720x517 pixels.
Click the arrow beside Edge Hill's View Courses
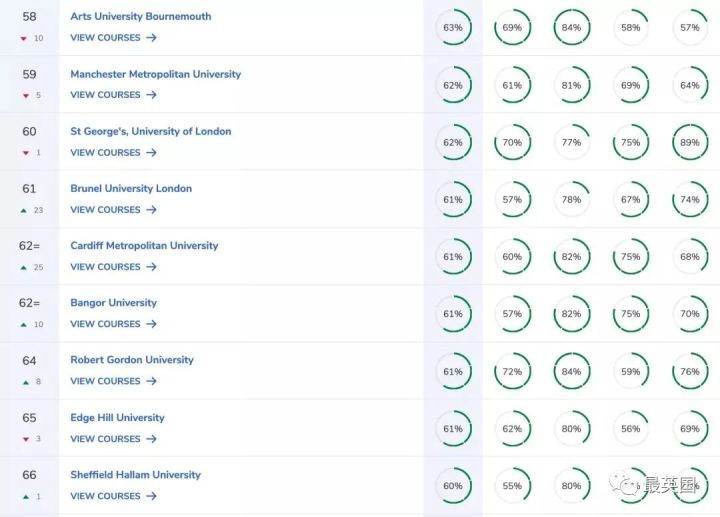[x=151, y=439]
